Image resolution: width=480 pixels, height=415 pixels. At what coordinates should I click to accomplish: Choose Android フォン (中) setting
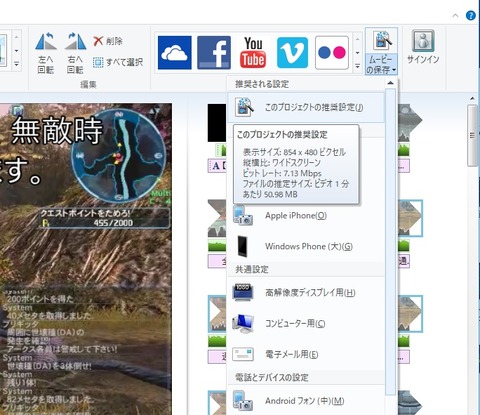coord(306,401)
